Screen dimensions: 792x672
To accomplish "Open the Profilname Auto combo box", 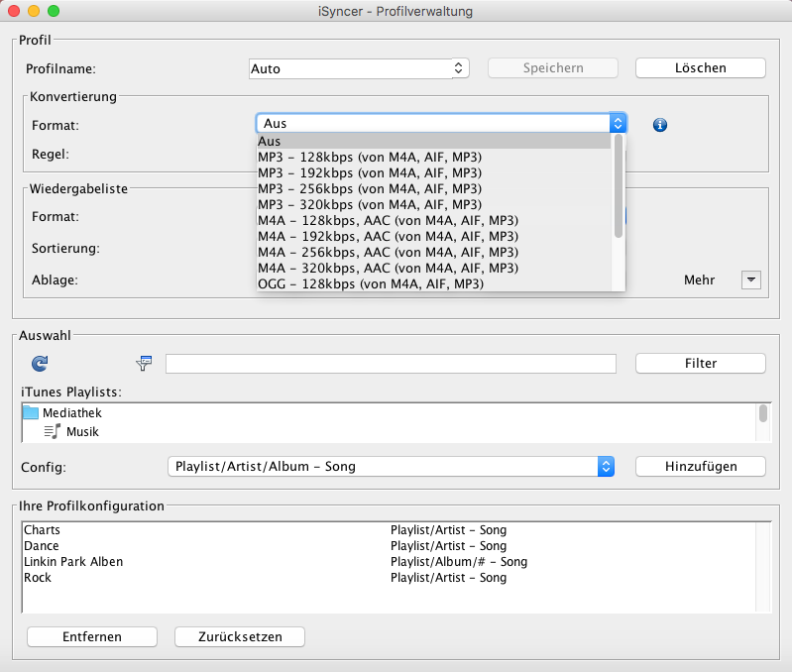I will coord(359,68).
